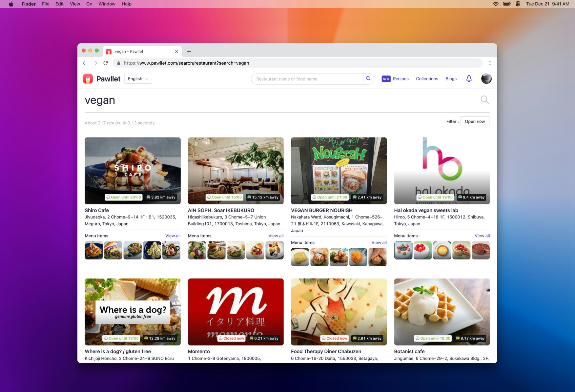Open Where is a dog? / gluten free
575x392 pixels.
pos(118,351)
